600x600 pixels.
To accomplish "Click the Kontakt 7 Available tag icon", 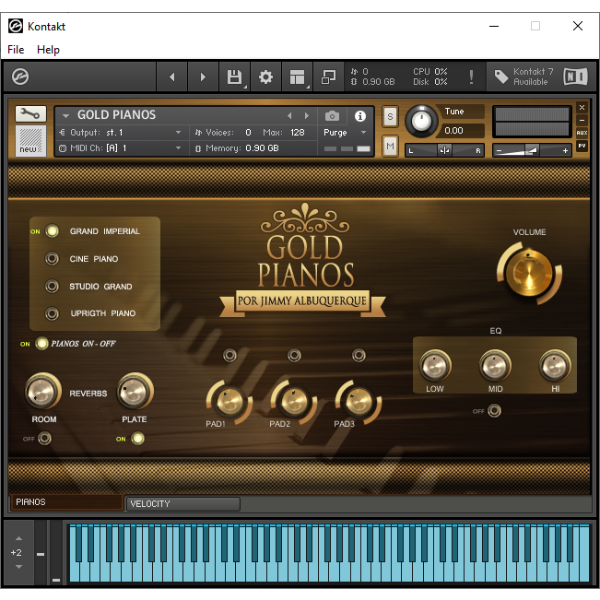I will pos(501,77).
